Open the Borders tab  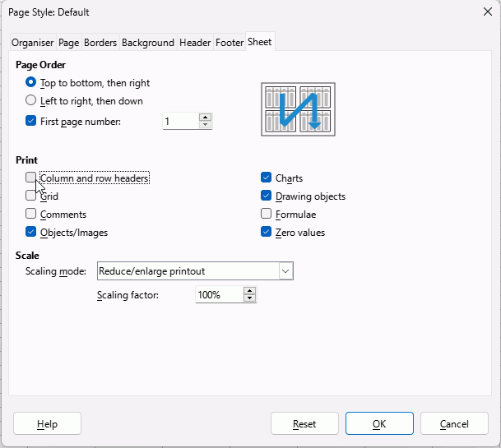100,43
